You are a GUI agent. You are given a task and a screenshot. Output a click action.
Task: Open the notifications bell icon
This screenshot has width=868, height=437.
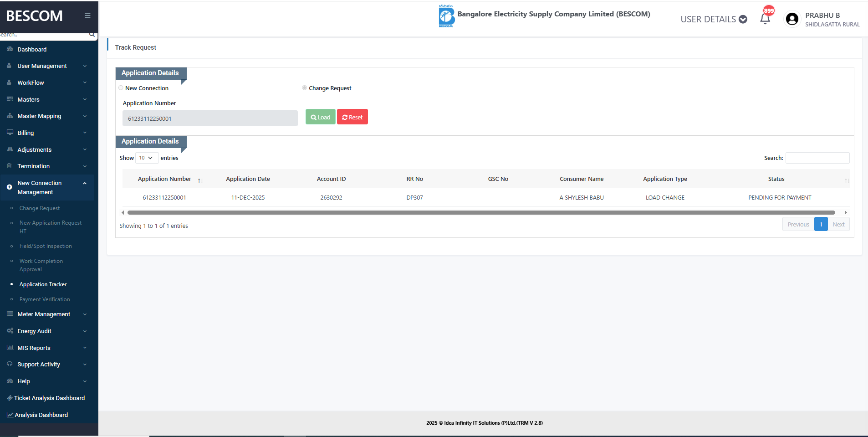point(765,19)
